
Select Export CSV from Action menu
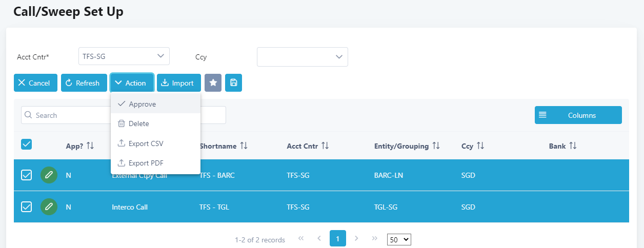[x=146, y=143]
